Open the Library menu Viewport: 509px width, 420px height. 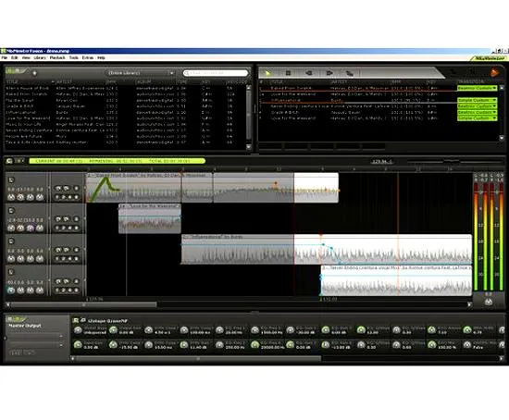(x=40, y=57)
